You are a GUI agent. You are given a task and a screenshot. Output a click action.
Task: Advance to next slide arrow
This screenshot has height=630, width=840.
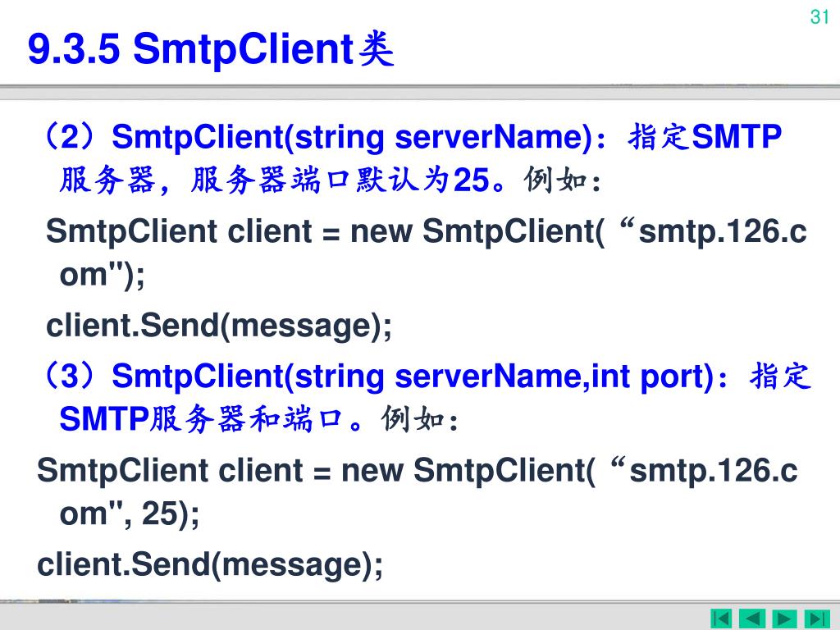point(784,619)
